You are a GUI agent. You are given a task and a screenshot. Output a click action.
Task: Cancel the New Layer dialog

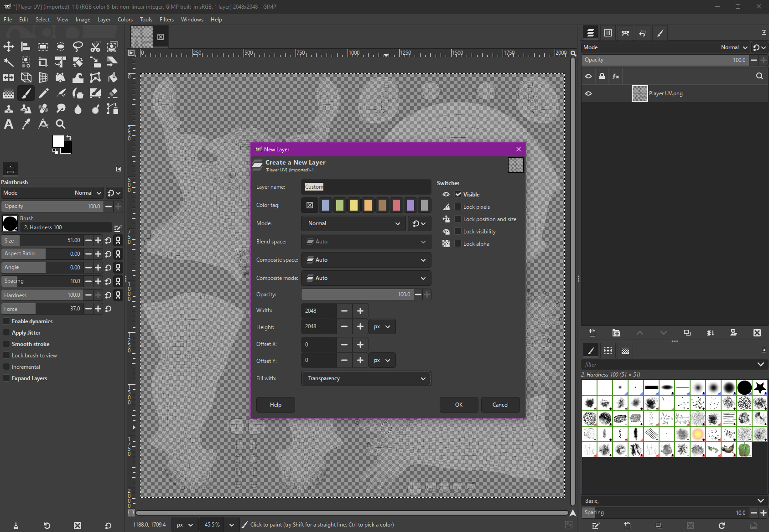point(500,405)
